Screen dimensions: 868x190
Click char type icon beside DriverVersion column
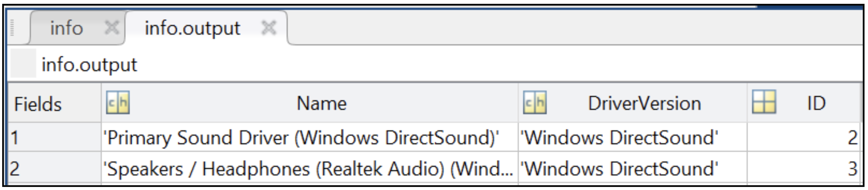535,103
